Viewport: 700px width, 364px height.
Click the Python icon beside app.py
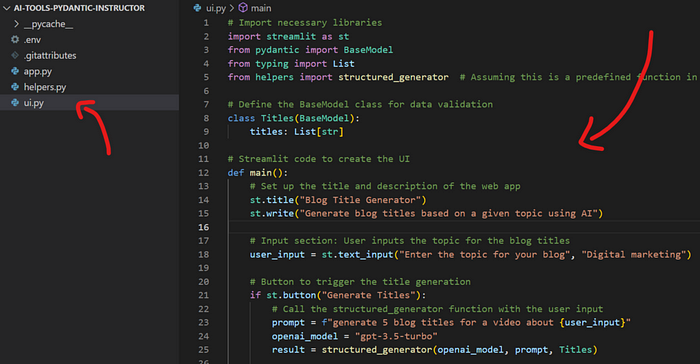[x=15, y=71]
